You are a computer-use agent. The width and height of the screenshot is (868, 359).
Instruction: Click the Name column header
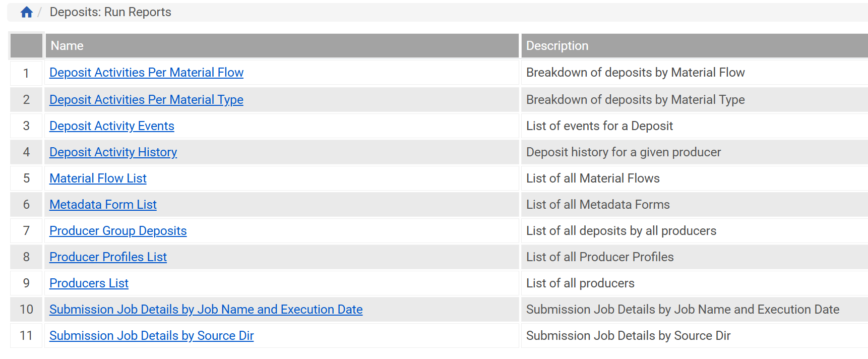tap(67, 46)
